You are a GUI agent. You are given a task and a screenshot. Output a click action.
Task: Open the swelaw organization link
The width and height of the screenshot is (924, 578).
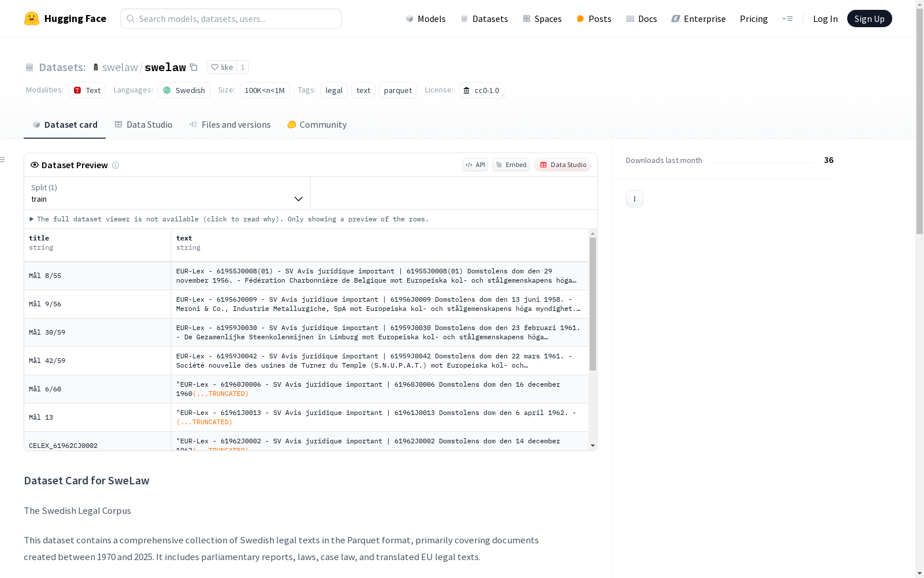pos(120,68)
